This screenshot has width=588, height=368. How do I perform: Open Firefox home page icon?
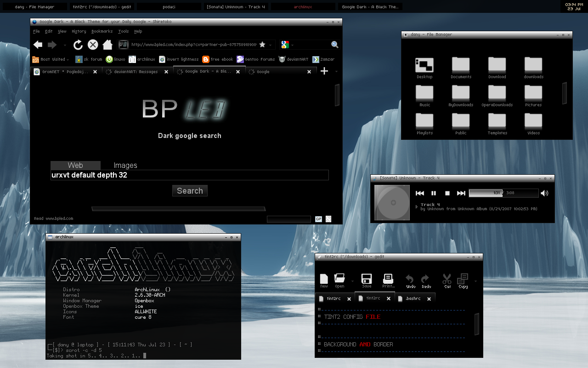pos(107,45)
